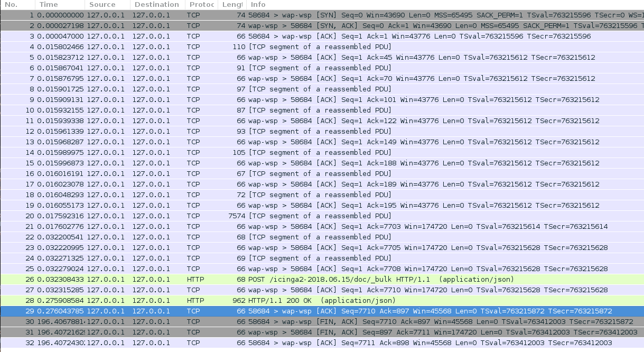This screenshot has width=644, height=352.
Task: Click the Source column header
Action: click(107, 5)
